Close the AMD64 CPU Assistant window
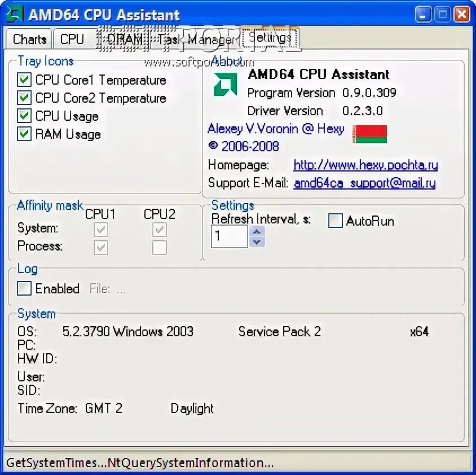The image size is (476, 475). pos(461,14)
